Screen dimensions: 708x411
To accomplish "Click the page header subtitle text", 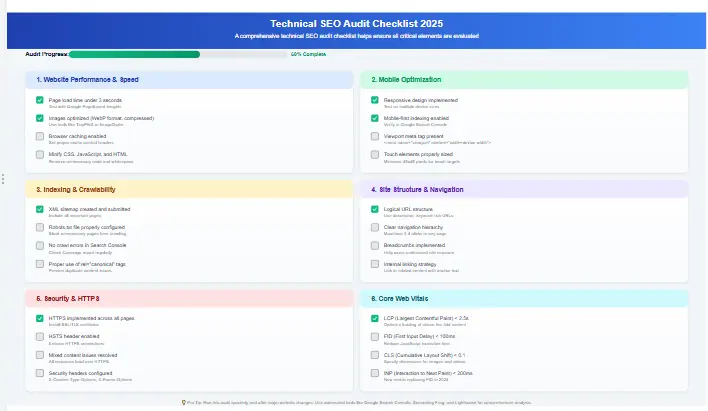I will click(357, 36).
